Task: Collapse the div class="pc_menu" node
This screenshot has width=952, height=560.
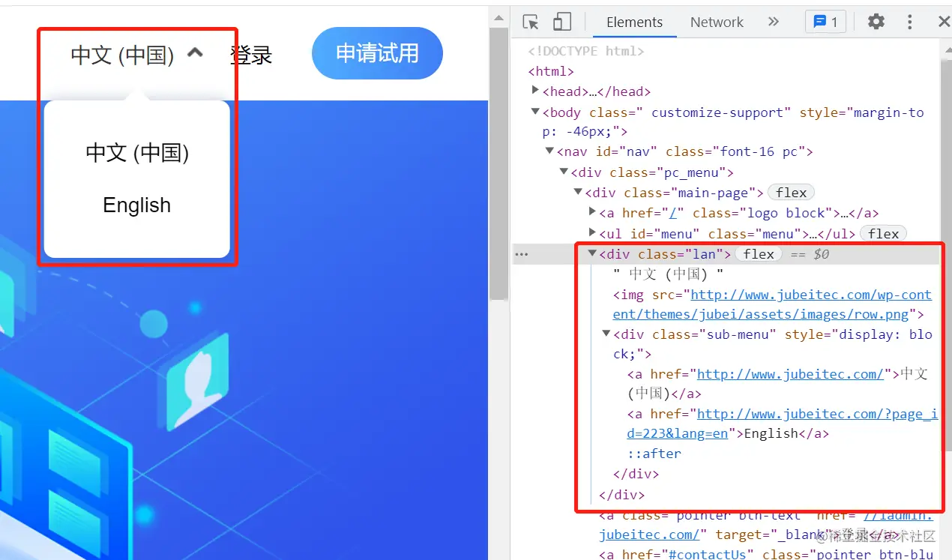Action: [x=564, y=172]
